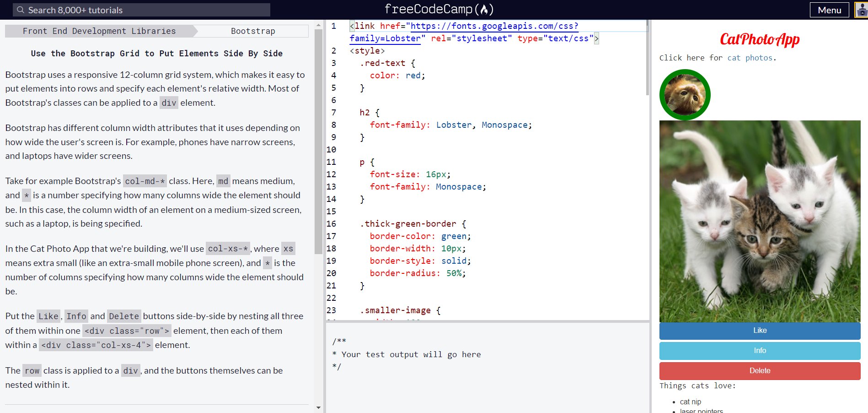
Task: Click the CatPhotoApp heading in preview
Action: pos(760,39)
